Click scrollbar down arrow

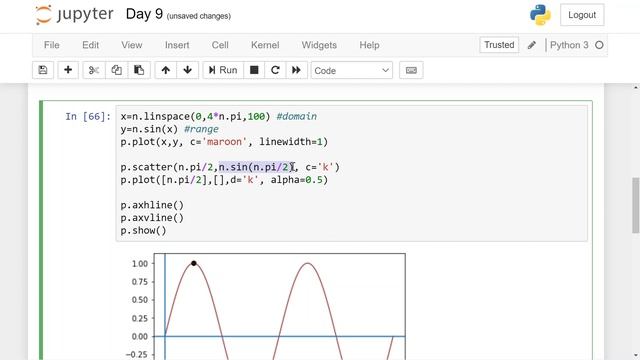tap(636, 356)
